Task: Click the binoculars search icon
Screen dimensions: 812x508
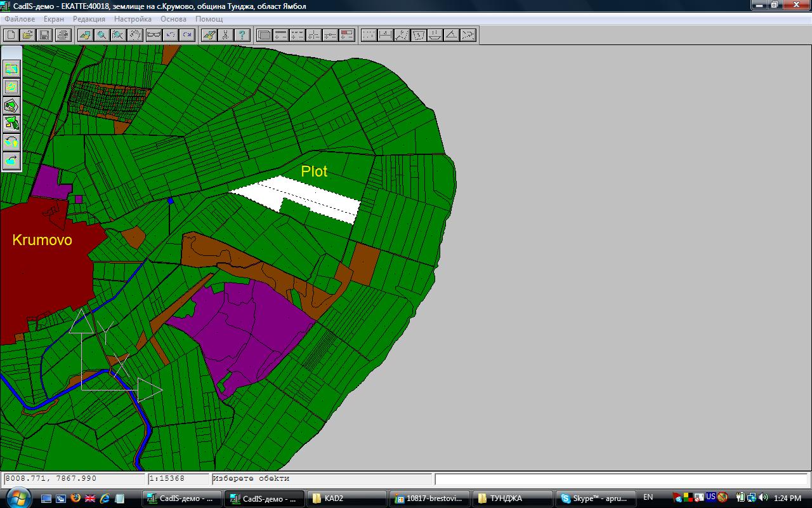Action: [x=153, y=35]
